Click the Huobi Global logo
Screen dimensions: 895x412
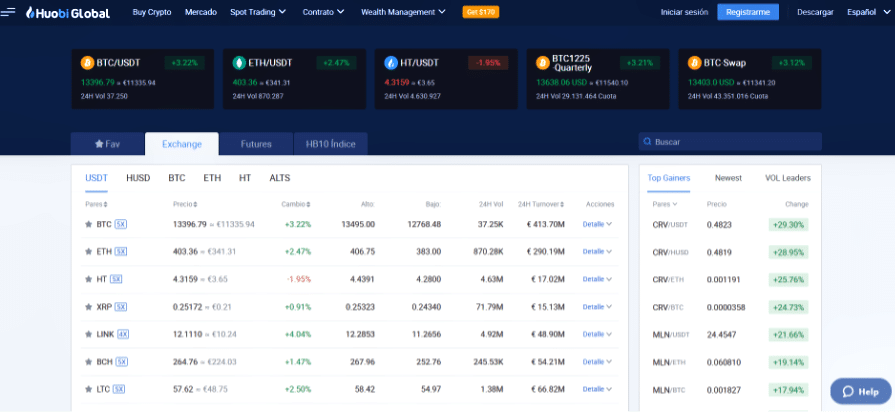[68, 12]
